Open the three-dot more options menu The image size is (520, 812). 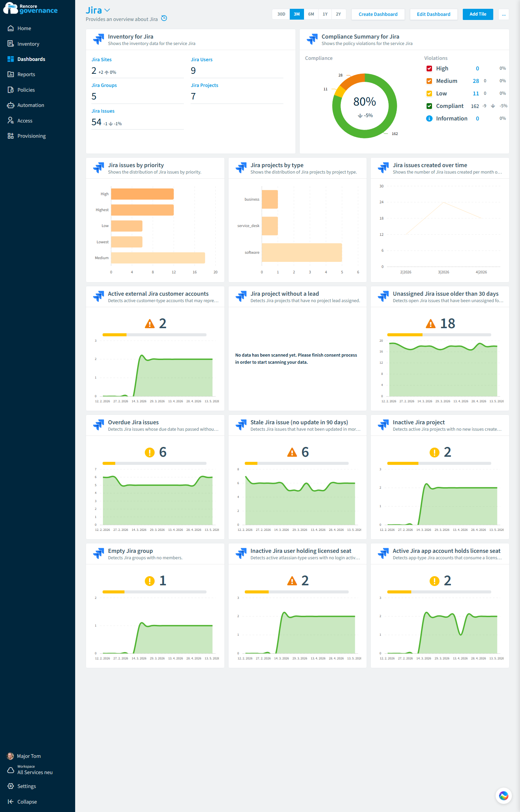click(504, 14)
